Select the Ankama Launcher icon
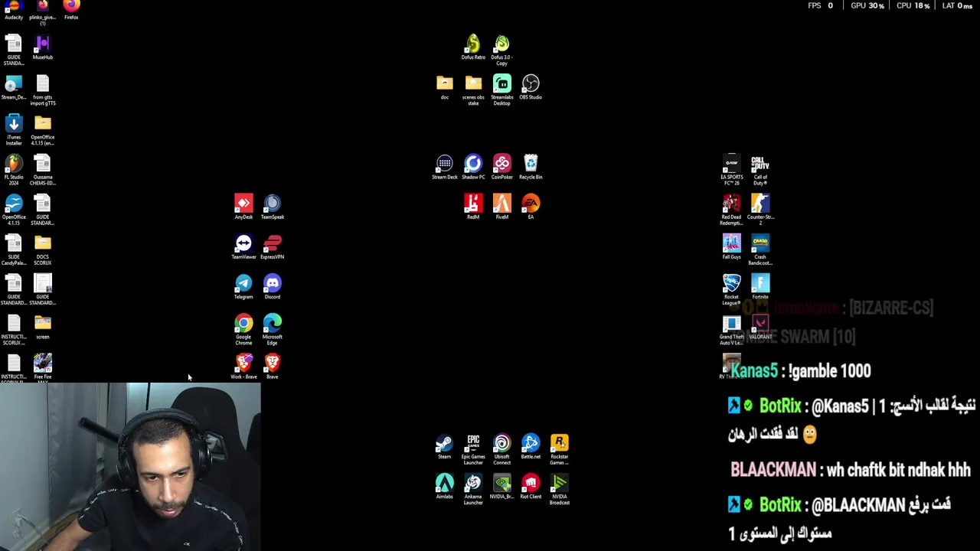This screenshot has width=980, height=551. [473, 489]
